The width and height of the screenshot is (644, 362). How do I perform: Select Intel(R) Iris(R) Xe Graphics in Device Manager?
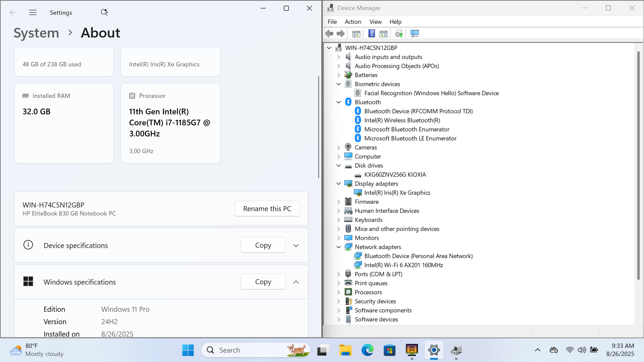click(x=397, y=192)
